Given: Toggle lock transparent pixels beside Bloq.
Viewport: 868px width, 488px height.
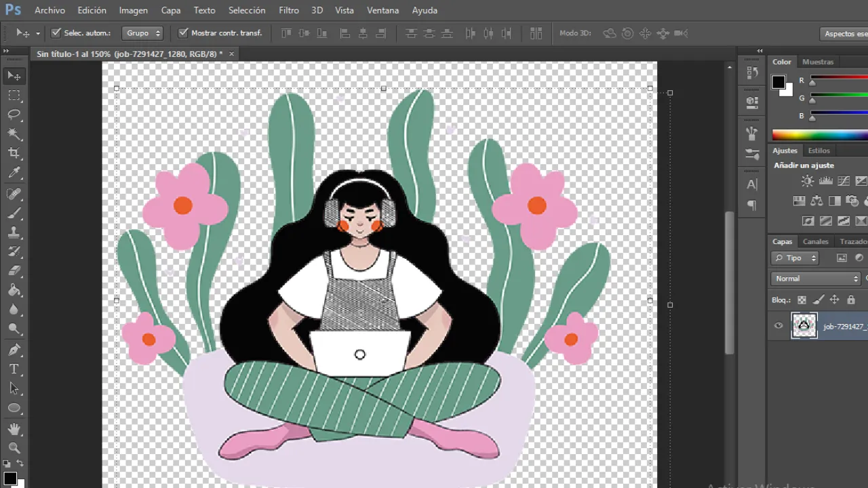Looking at the screenshot, I should pos(802,300).
